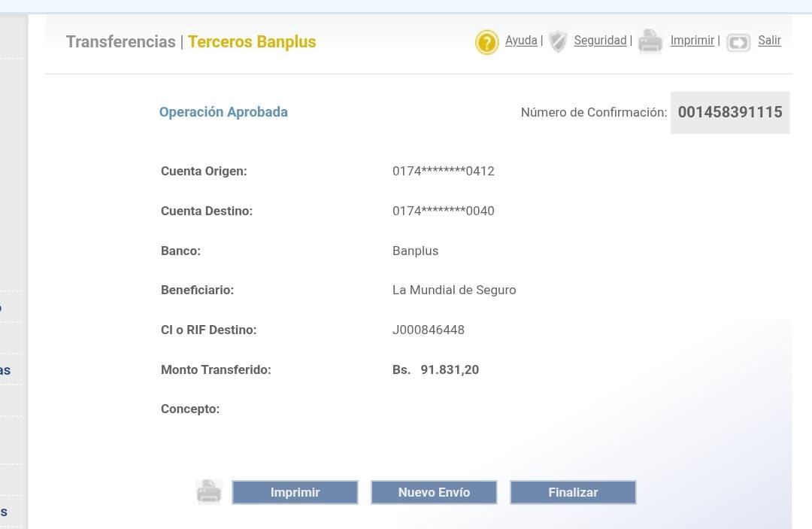812x529 pixels.
Task: Click the Transferencias heading
Action: point(120,42)
